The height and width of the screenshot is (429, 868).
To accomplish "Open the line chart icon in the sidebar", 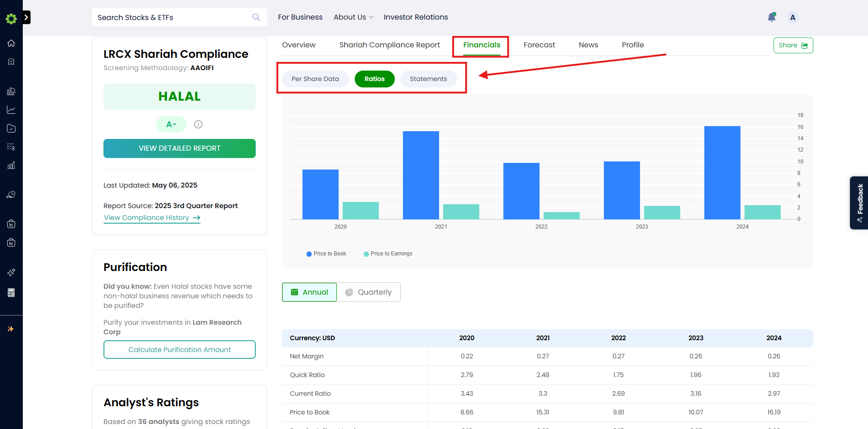I will (x=11, y=110).
